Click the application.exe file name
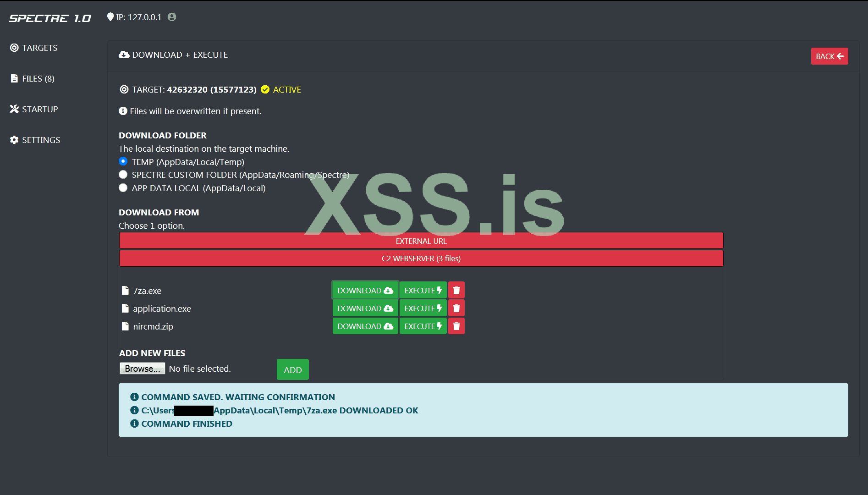 click(x=162, y=308)
